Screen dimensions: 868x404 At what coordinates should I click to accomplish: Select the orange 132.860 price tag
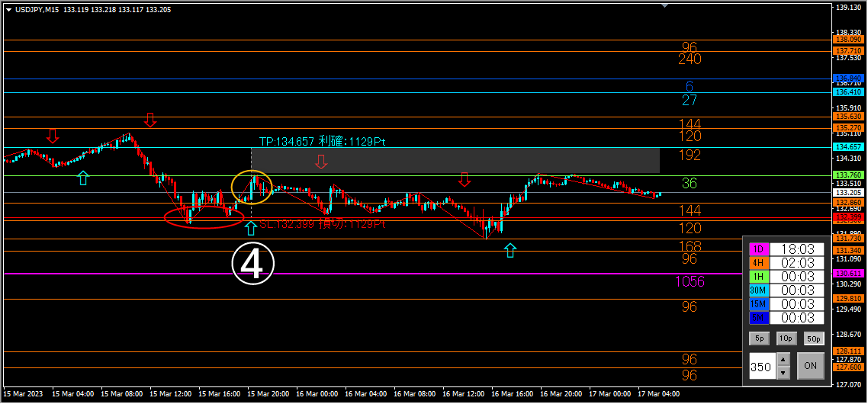[x=848, y=203]
